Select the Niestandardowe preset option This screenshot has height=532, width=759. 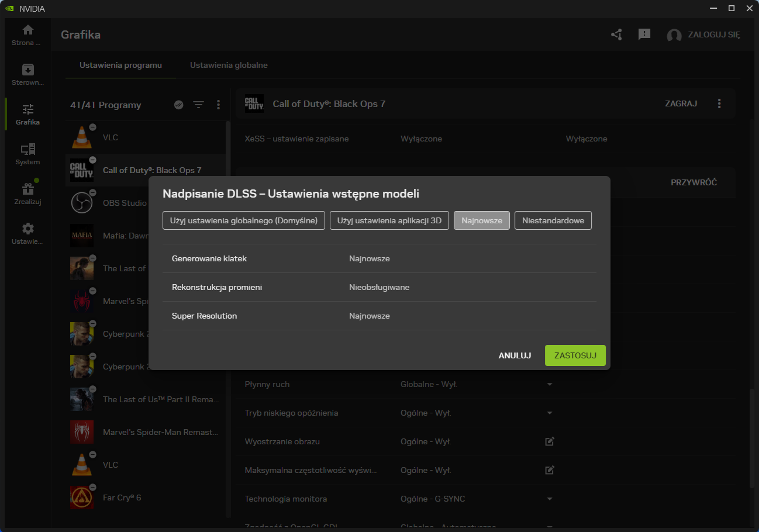pos(553,221)
